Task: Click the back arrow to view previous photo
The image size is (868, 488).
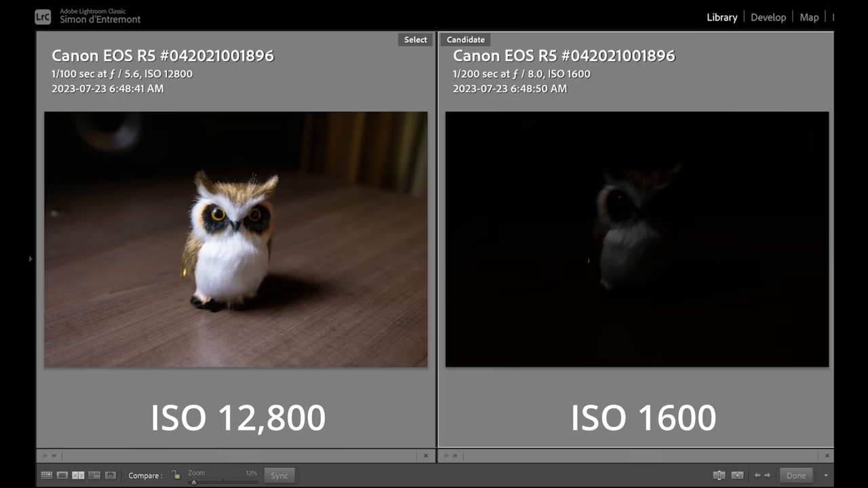Action: click(757, 475)
